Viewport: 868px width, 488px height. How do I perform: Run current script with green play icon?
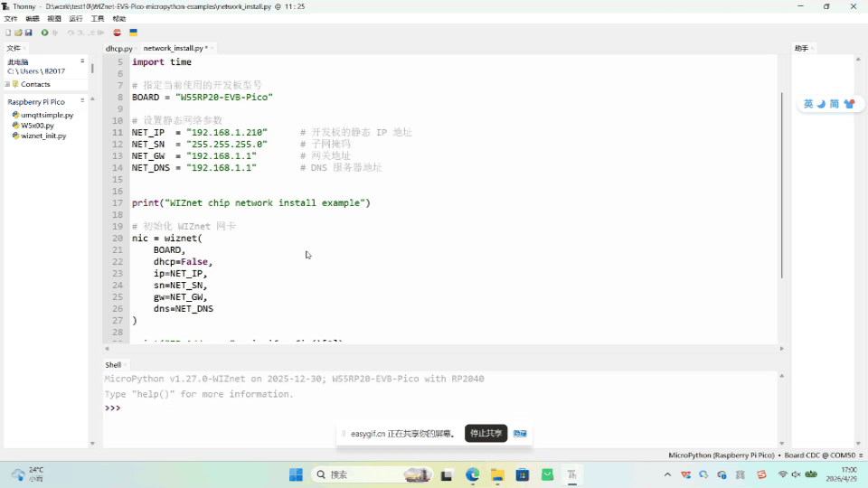click(x=45, y=33)
